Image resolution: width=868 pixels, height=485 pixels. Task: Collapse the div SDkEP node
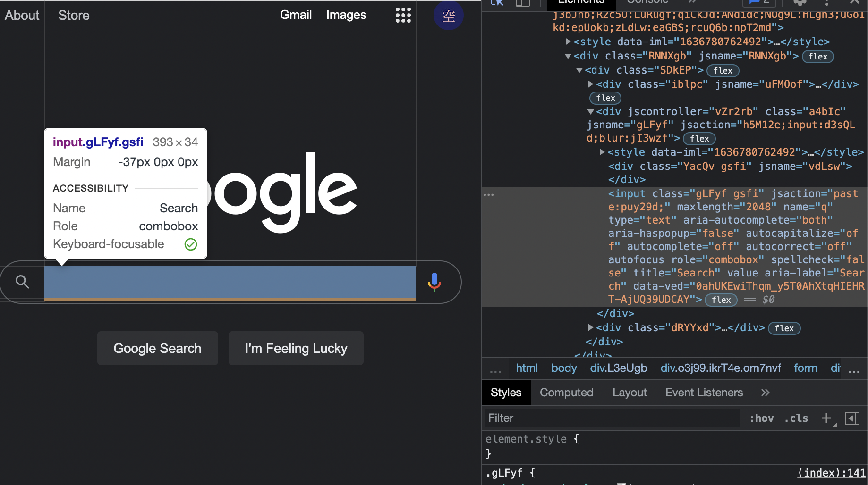pyautogui.click(x=579, y=70)
